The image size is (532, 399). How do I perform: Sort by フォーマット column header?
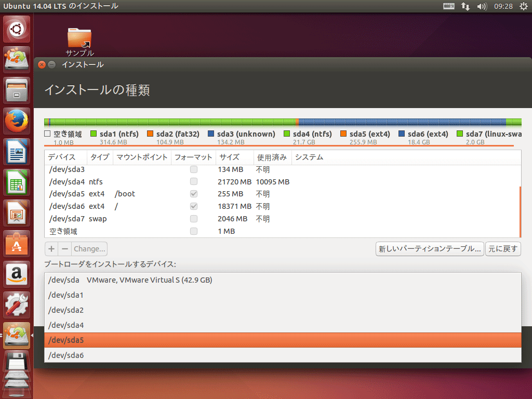point(193,157)
